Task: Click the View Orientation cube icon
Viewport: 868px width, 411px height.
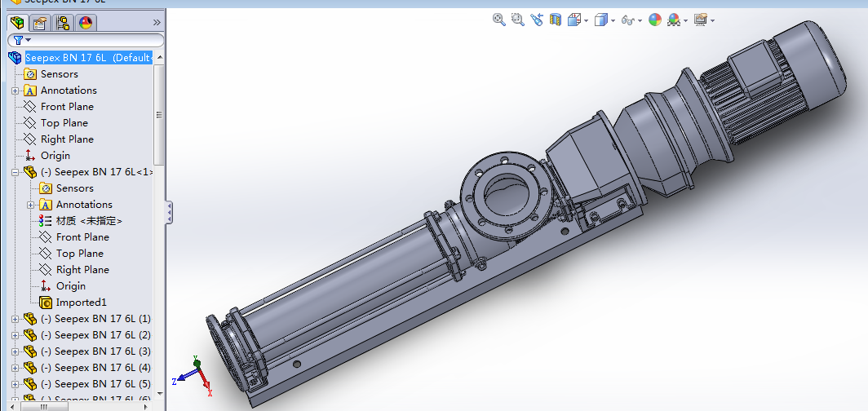Action: pos(574,20)
